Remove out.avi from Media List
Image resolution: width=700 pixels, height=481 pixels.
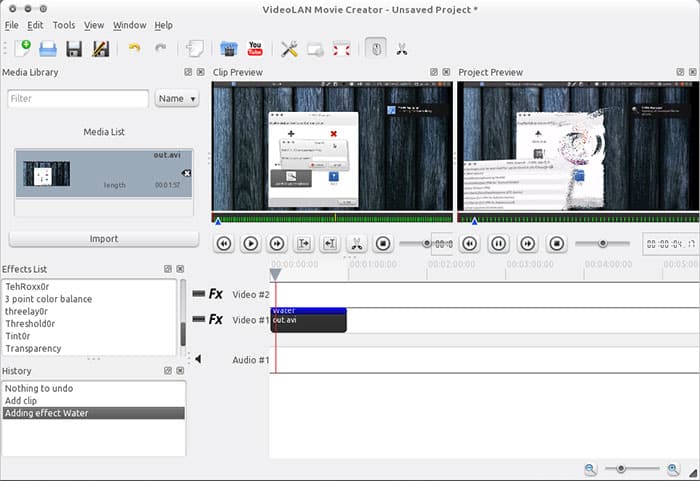187,173
